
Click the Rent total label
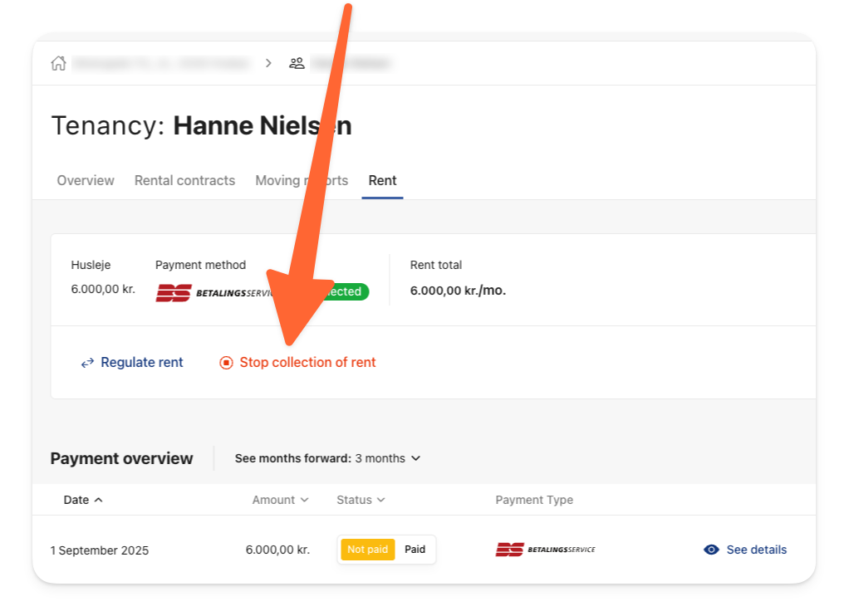tap(436, 265)
